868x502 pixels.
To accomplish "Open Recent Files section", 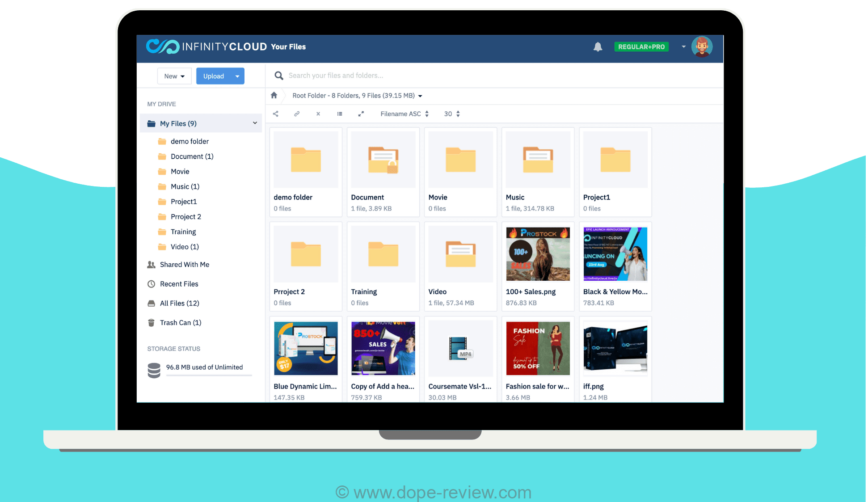I will click(179, 284).
